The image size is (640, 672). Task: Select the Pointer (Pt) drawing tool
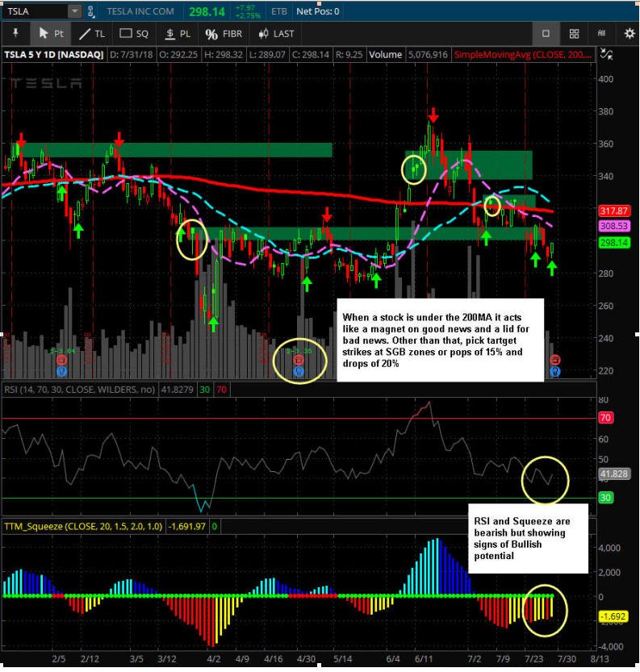[x=51, y=34]
